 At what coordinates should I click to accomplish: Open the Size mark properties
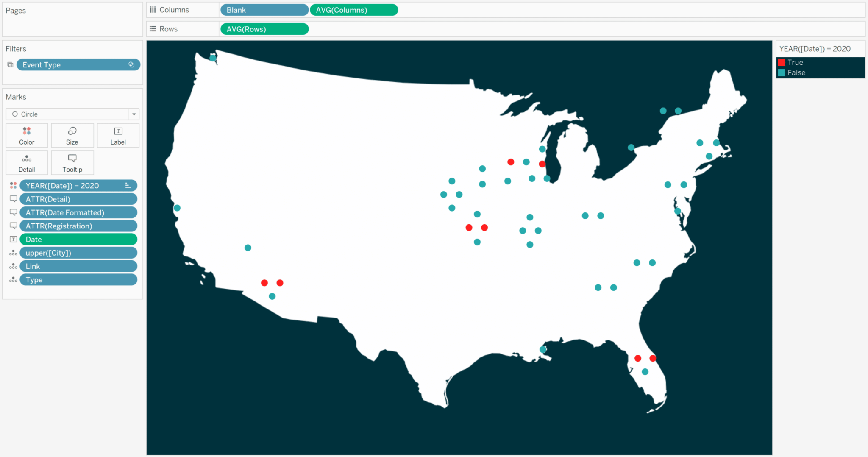(x=72, y=135)
